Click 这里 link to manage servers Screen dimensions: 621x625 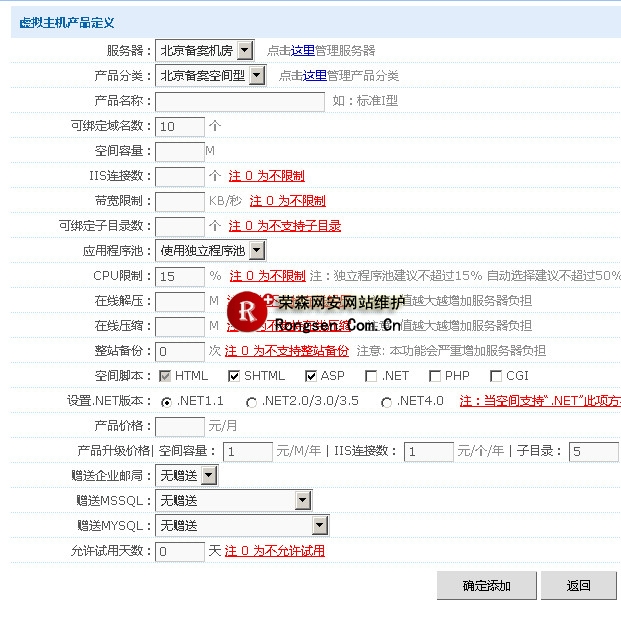tap(302, 50)
